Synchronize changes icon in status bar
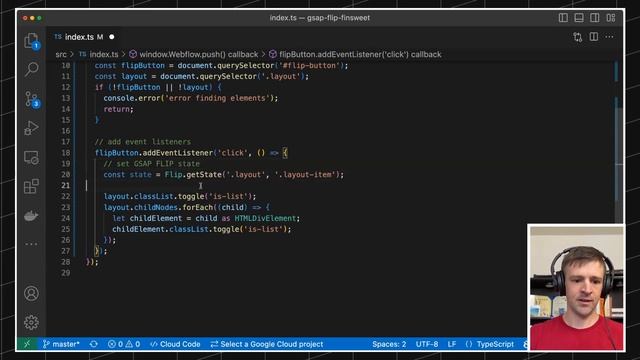 click(x=93, y=344)
